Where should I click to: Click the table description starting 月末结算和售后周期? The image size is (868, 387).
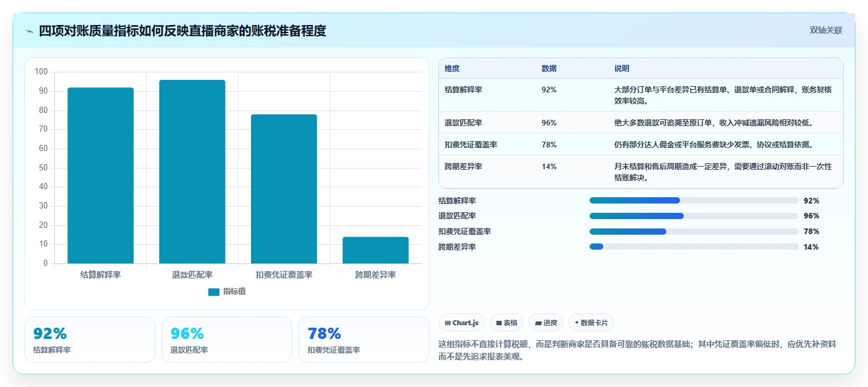pyautogui.click(x=723, y=172)
